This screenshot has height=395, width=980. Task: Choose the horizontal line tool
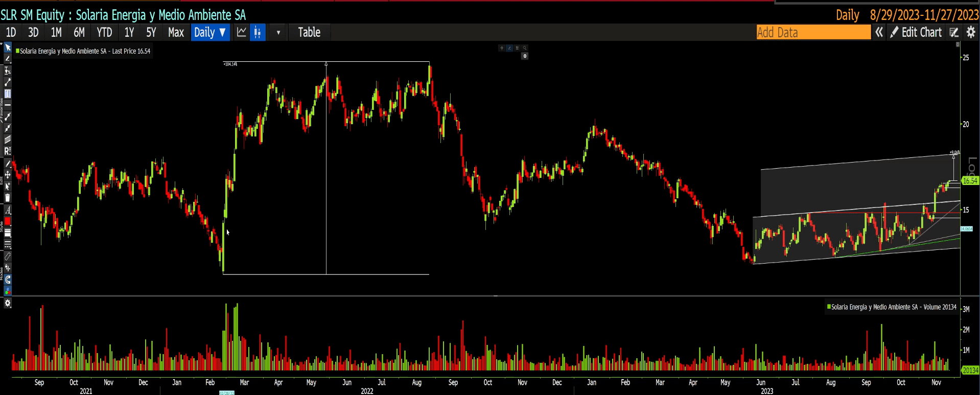click(8, 105)
